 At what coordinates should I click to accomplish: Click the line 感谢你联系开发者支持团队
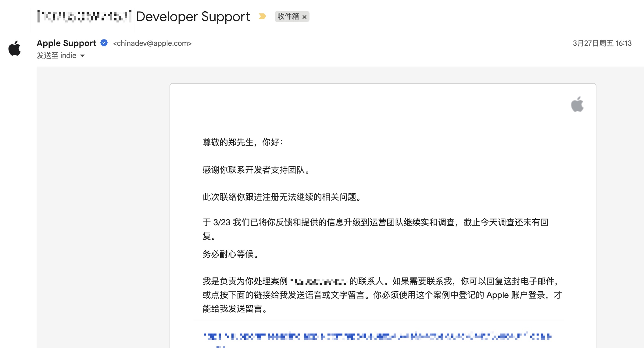[x=256, y=170]
